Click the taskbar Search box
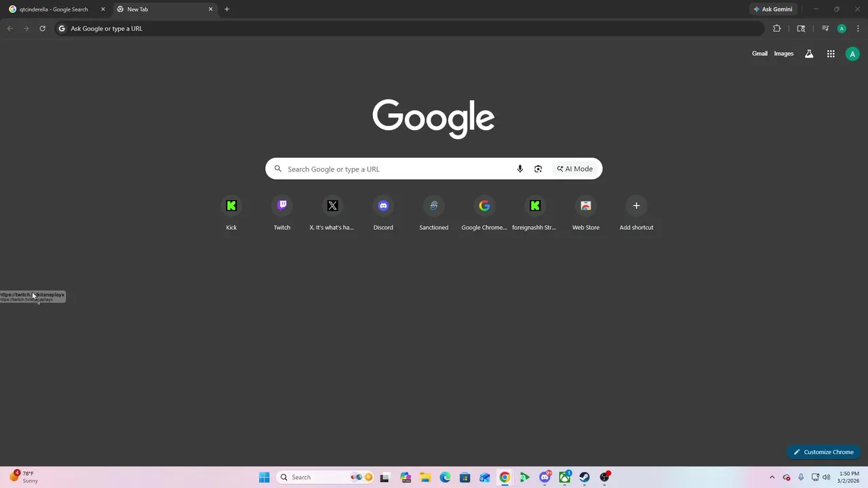 326,477
